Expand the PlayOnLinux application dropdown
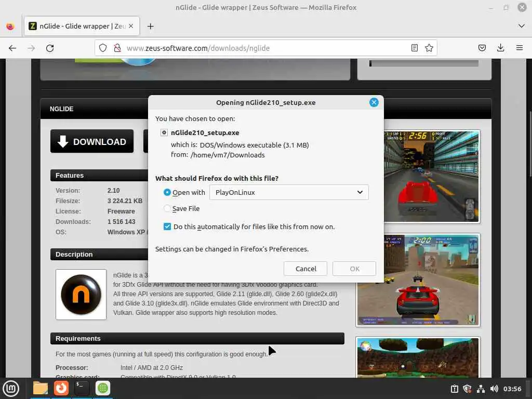Viewport: 532px width, 399px height. 289,192
